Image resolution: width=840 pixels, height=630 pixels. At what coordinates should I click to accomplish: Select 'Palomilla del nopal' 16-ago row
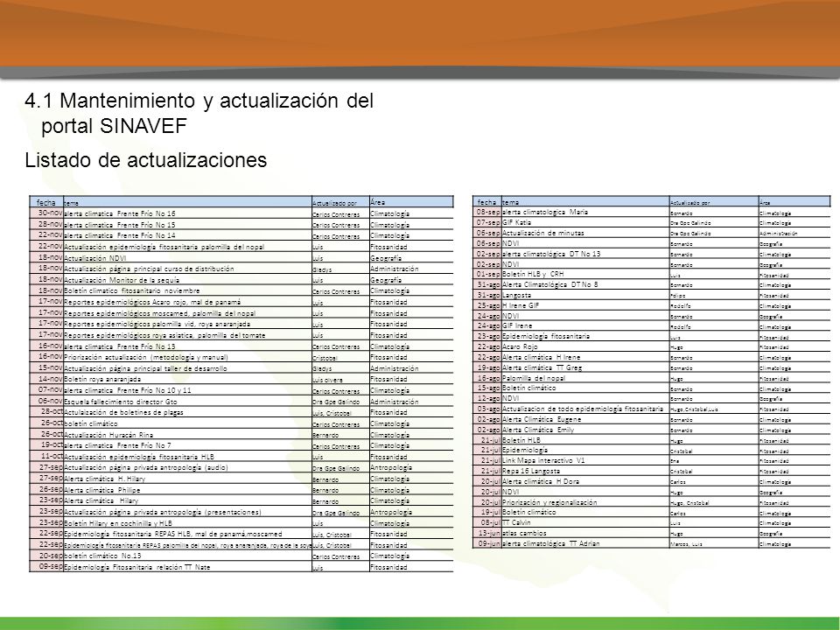pyautogui.click(x=651, y=378)
